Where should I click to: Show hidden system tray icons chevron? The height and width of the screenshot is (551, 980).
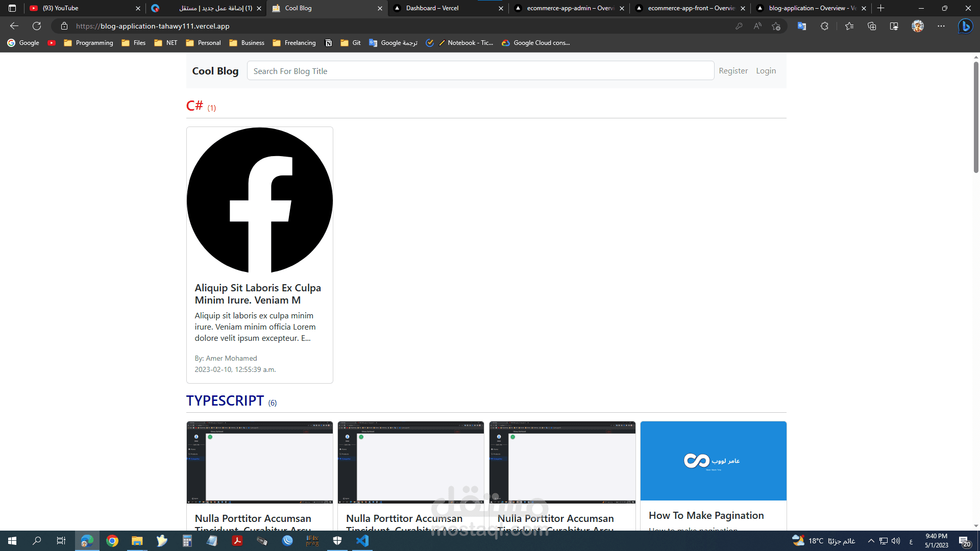pyautogui.click(x=871, y=541)
